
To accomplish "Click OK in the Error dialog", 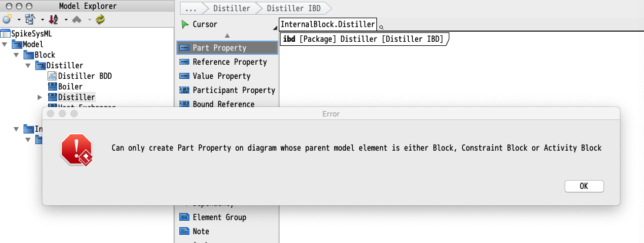I will 583,186.
